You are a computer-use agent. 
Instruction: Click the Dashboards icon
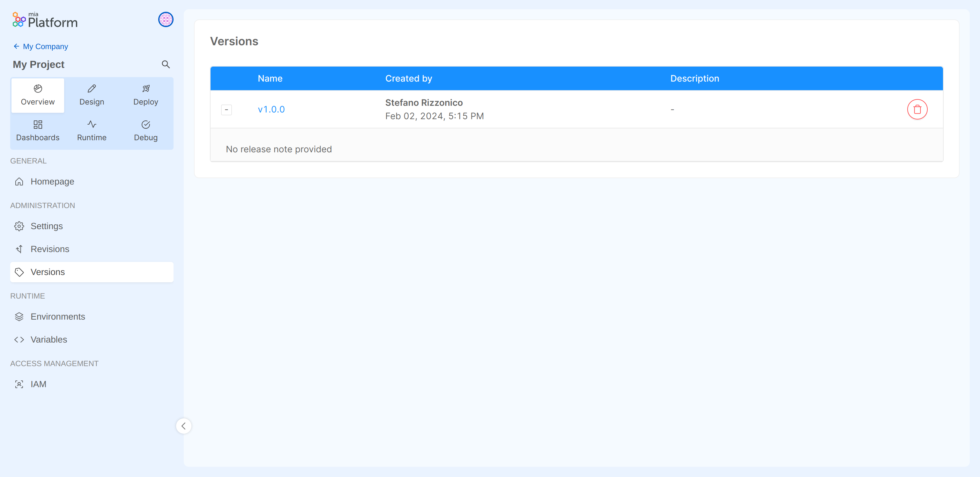click(x=37, y=124)
